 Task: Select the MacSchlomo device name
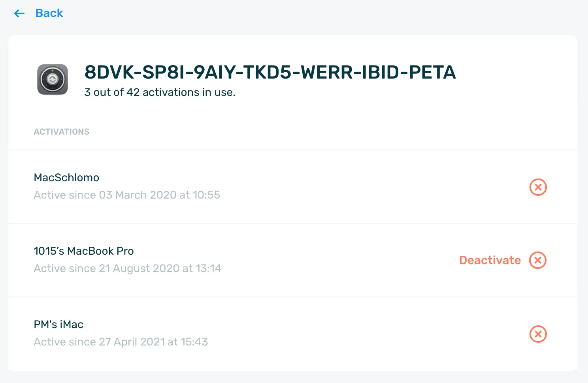tap(66, 178)
